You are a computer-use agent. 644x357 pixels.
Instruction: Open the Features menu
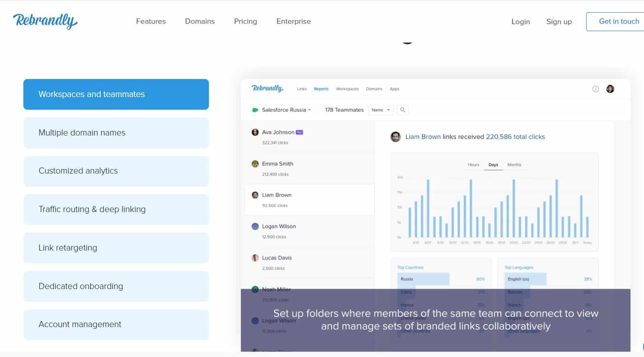(x=151, y=21)
